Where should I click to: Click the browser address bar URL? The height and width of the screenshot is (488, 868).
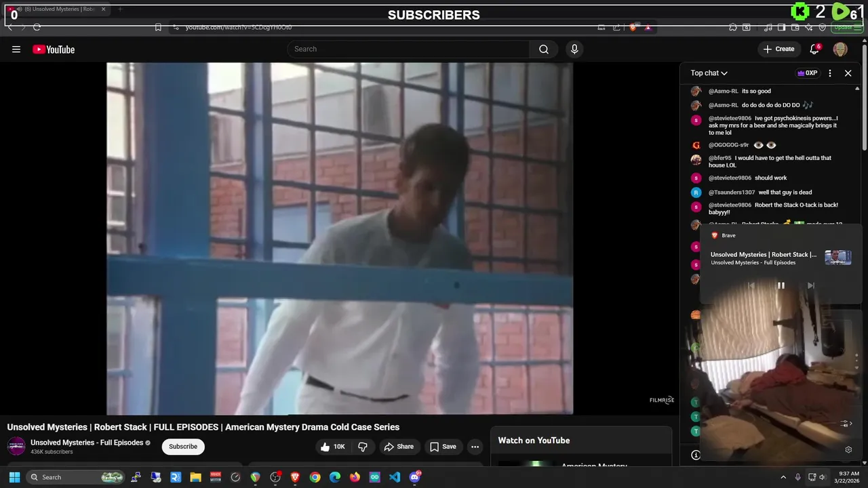pyautogui.click(x=239, y=27)
